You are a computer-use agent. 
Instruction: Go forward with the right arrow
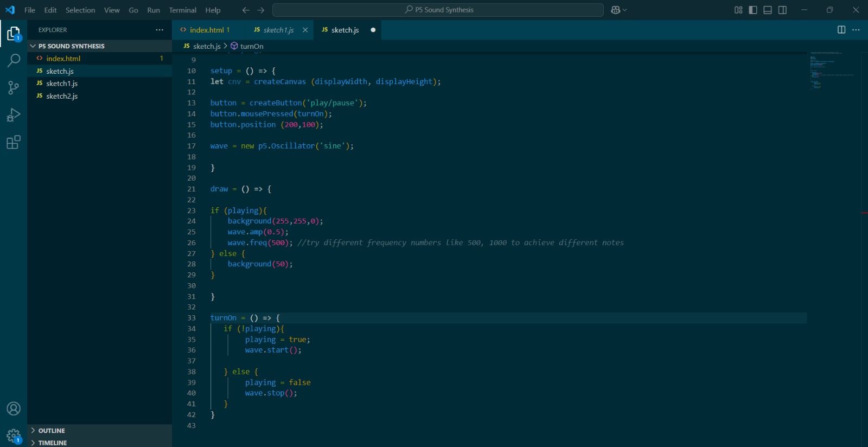tap(261, 10)
